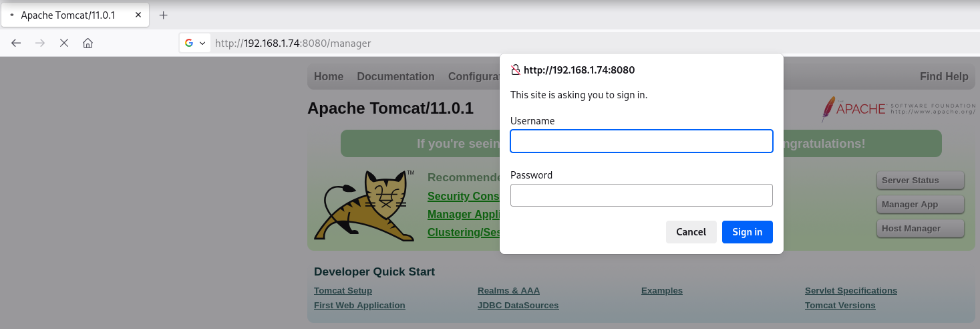
Task: Click the browser back arrow
Action: (17, 43)
